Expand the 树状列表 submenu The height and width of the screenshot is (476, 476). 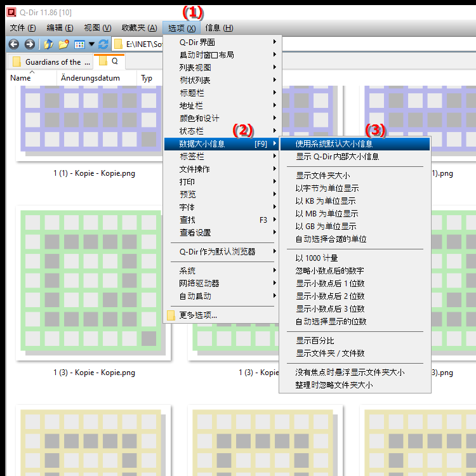221,80
